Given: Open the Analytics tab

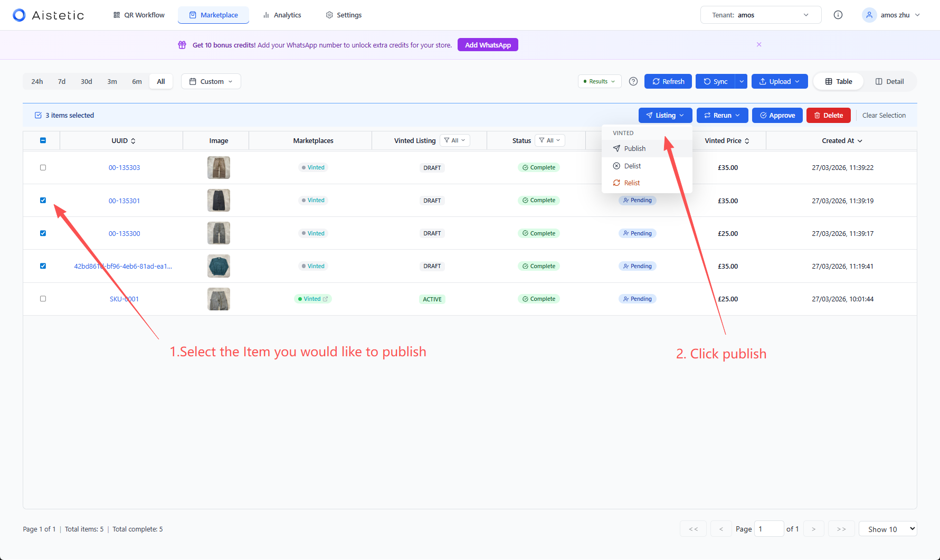Looking at the screenshot, I should (x=282, y=15).
